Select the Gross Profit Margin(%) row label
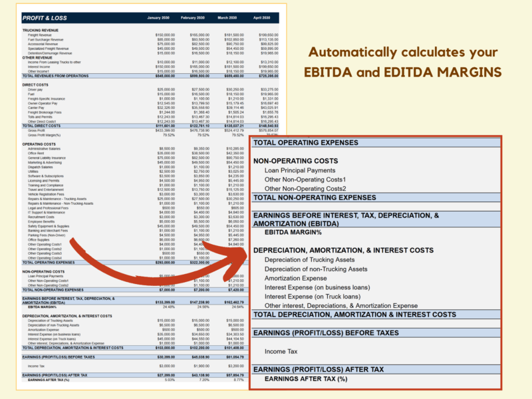Viewport: 532px width, 399px height. click(44, 135)
